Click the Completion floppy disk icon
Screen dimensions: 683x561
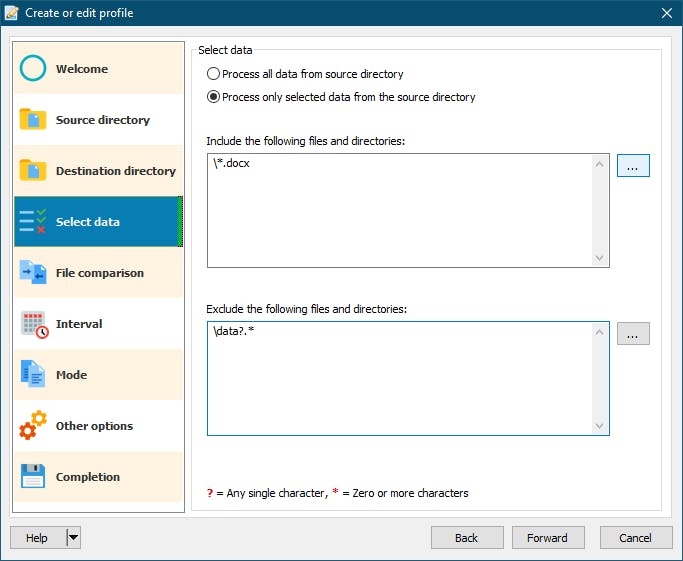(x=33, y=477)
